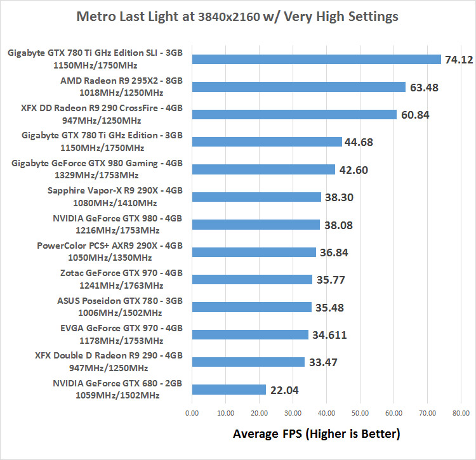Click the bar with value 34.611
This screenshot has width=476, height=460.
250,334
